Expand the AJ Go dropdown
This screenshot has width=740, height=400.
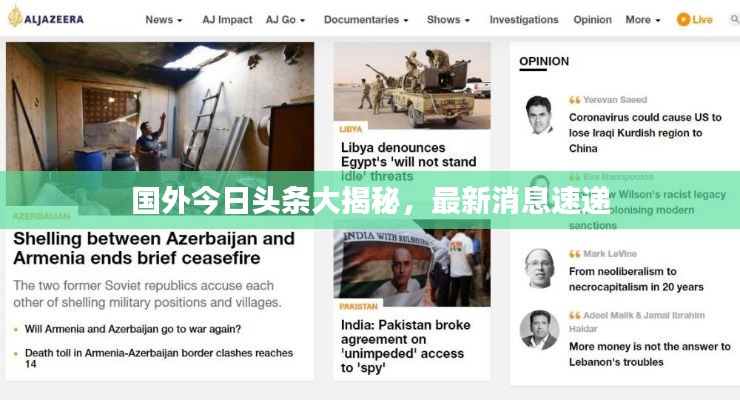285,20
